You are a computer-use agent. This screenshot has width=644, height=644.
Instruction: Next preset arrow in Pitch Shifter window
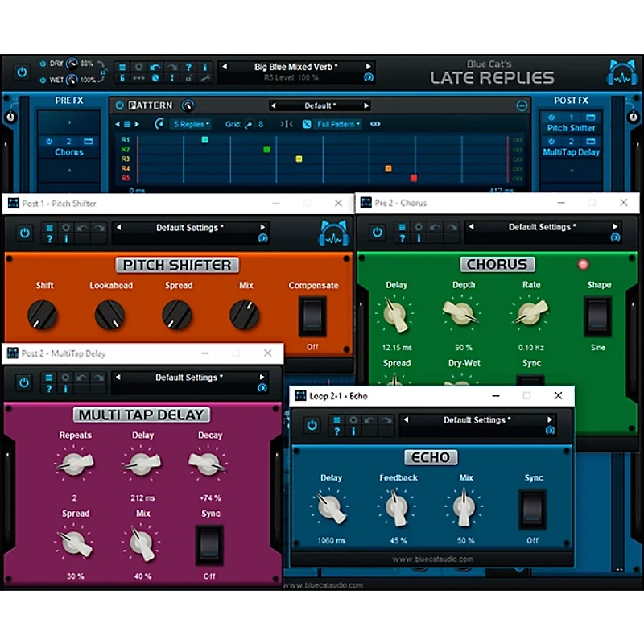[x=262, y=227]
